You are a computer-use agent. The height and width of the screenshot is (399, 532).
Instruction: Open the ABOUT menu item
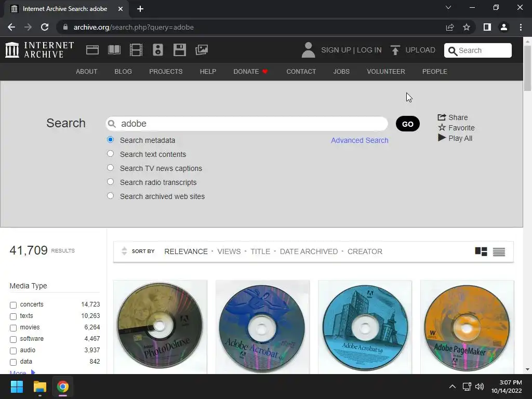[x=87, y=72]
